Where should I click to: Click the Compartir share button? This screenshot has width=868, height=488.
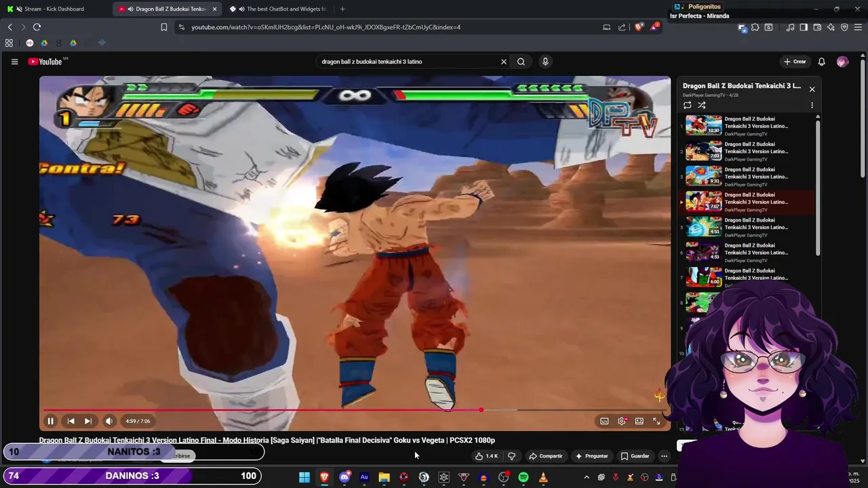pos(546,456)
